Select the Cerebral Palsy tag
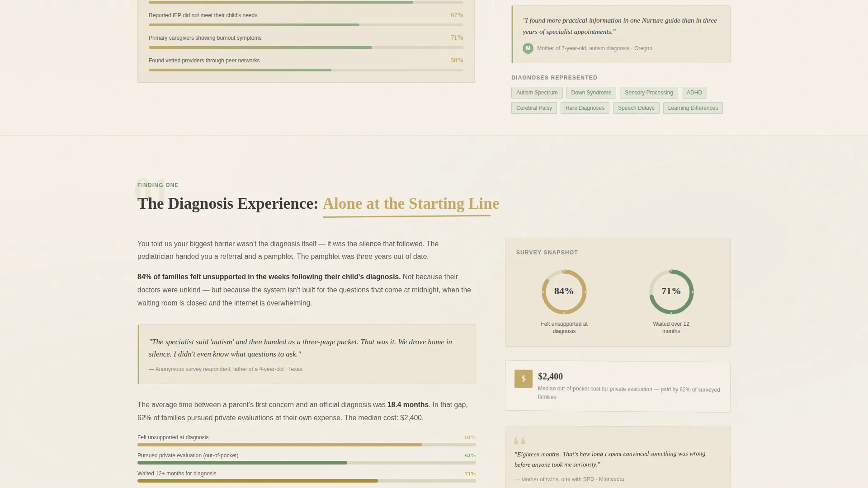Image resolution: width=868 pixels, height=488 pixels. point(534,108)
